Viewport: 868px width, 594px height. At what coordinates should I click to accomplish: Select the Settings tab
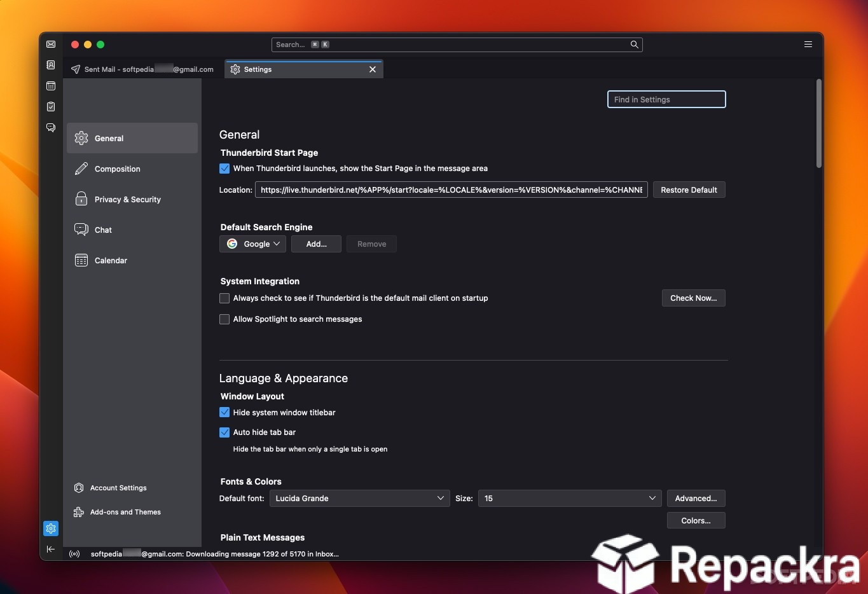[x=303, y=69]
